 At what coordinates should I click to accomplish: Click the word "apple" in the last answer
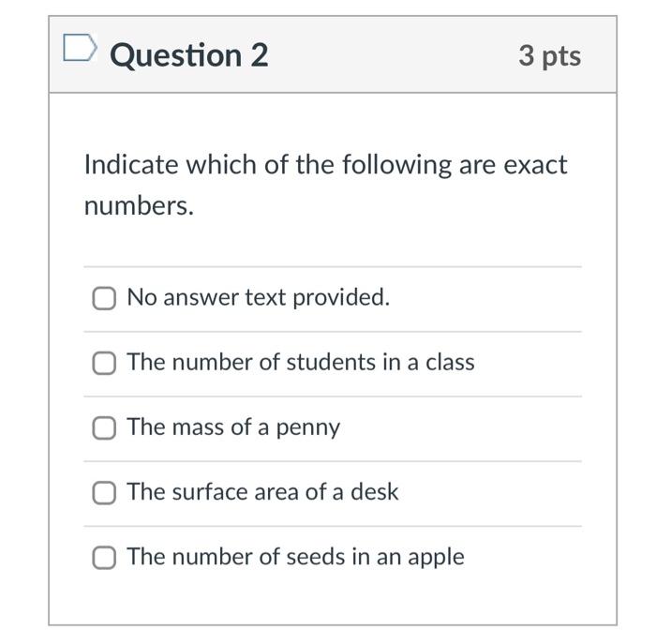[437, 558]
